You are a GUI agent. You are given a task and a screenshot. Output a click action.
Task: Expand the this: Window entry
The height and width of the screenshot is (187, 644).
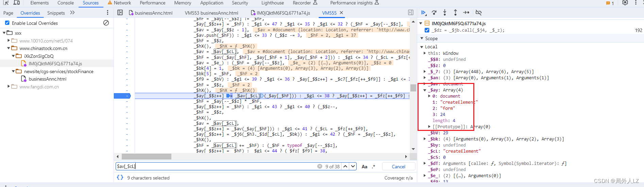click(425, 53)
